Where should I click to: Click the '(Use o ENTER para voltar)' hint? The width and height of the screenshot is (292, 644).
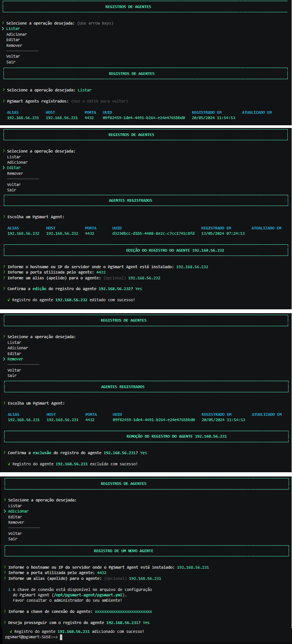(x=100, y=101)
